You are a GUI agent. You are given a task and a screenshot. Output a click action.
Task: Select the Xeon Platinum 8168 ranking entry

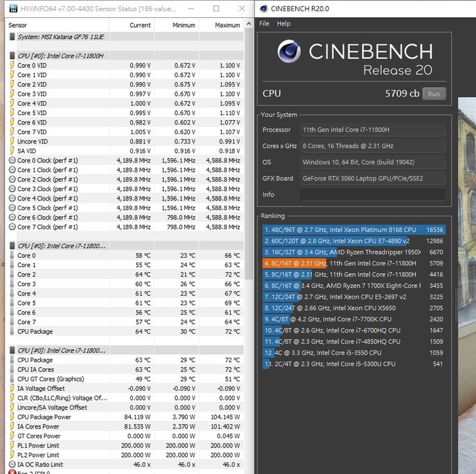(x=354, y=230)
